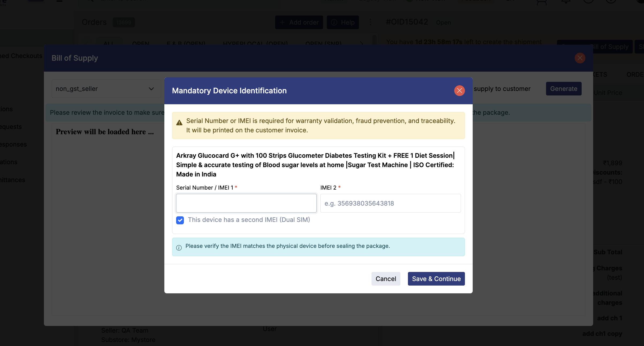Click the Serial Number / IMEI 1 field
644x346 pixels.
[246, 203]
